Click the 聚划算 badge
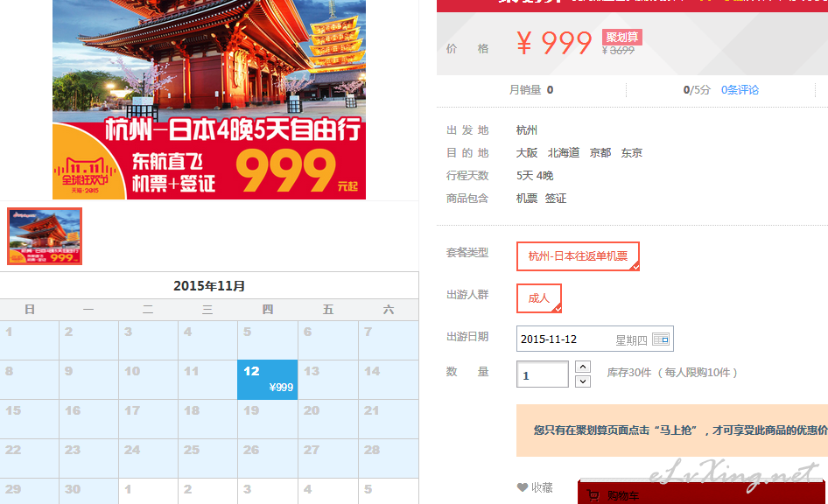This screenshot has height=504, width=828. click(x=622, y=37)
